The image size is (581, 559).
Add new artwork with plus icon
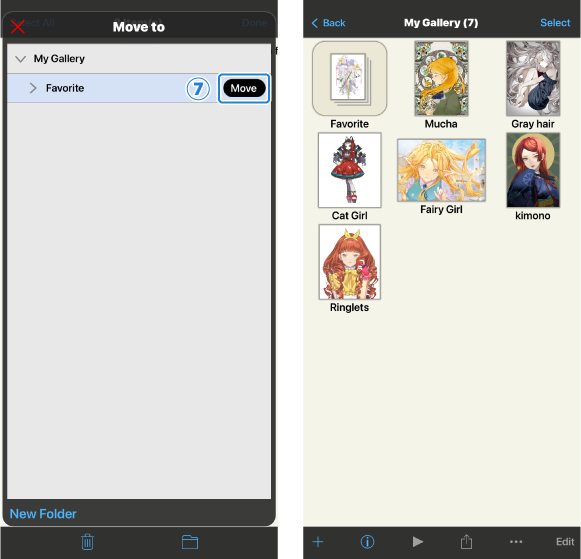pos(318,542)
